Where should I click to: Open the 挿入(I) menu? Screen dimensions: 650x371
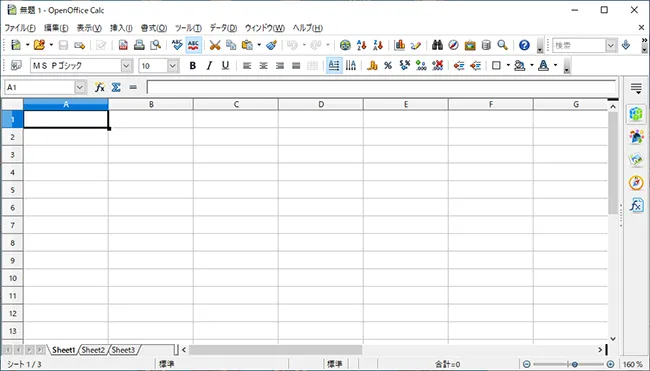(x=121, y=28)
